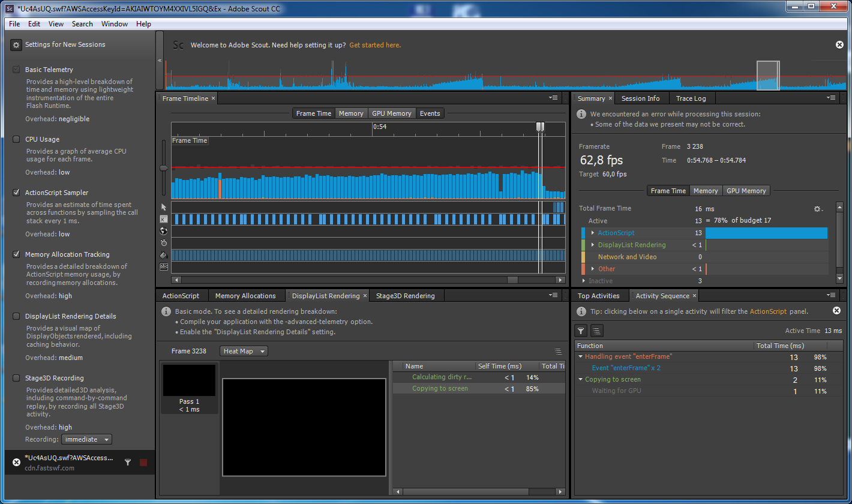852x504 pixels.
Task: Disable the Memory Allocation Tracking checkbox
Action: pos(16,254)
